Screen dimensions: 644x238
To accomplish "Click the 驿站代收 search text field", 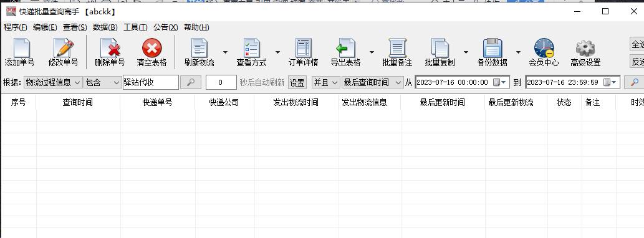I will point(151,82).
